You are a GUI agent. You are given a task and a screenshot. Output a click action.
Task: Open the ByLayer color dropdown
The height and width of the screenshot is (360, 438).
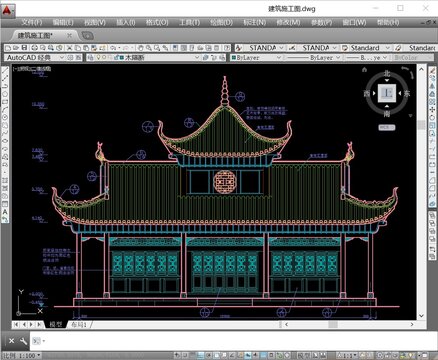(279, 58)
